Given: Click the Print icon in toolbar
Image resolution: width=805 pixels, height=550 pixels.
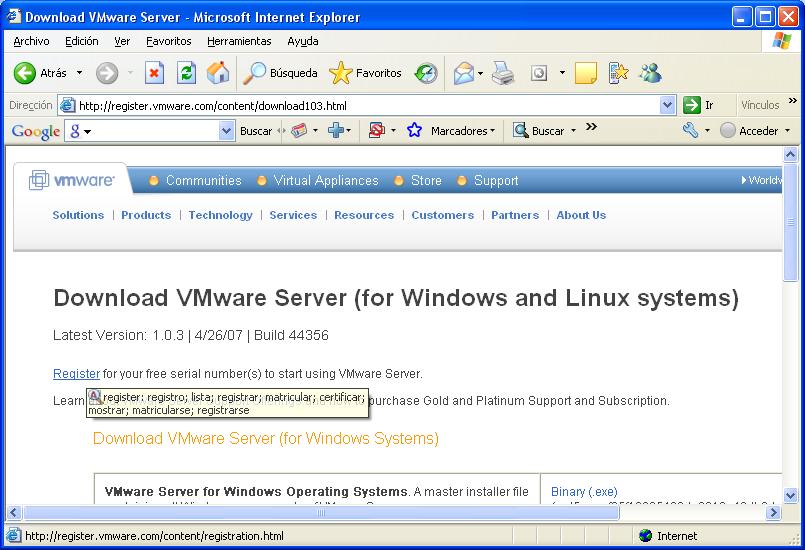Looking at the screenshot, I should pos(502,73).
